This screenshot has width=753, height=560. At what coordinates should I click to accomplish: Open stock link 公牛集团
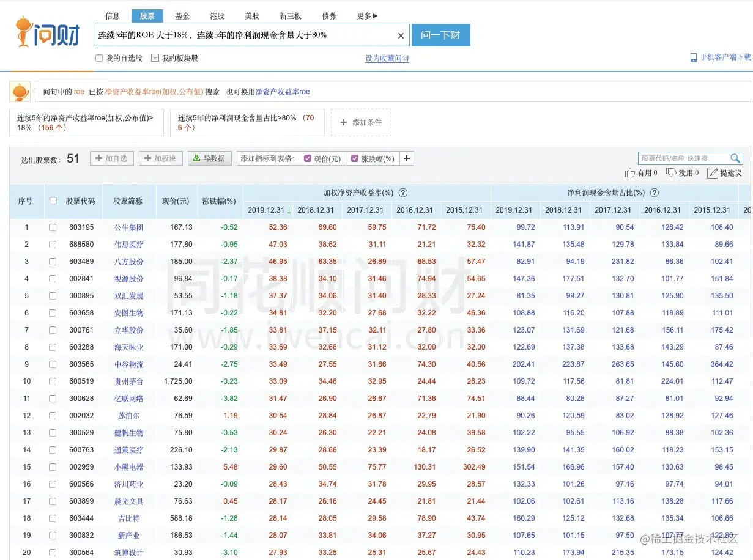128,227
